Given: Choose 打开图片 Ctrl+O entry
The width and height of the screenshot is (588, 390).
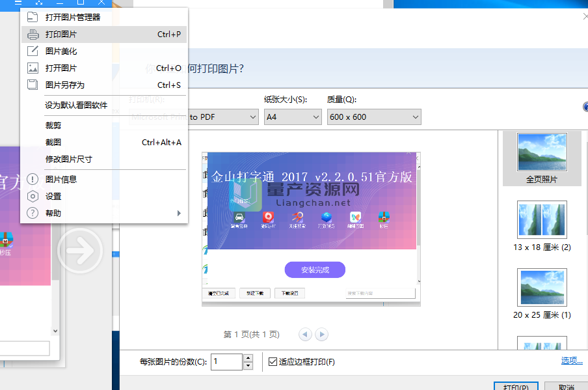Looking at the screenshot, I should (104, 68).
